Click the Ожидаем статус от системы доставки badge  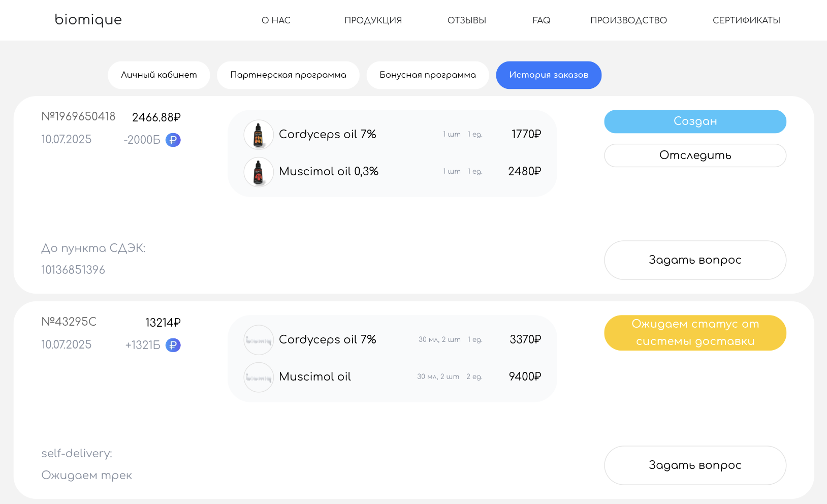click(x=695, y=333)
